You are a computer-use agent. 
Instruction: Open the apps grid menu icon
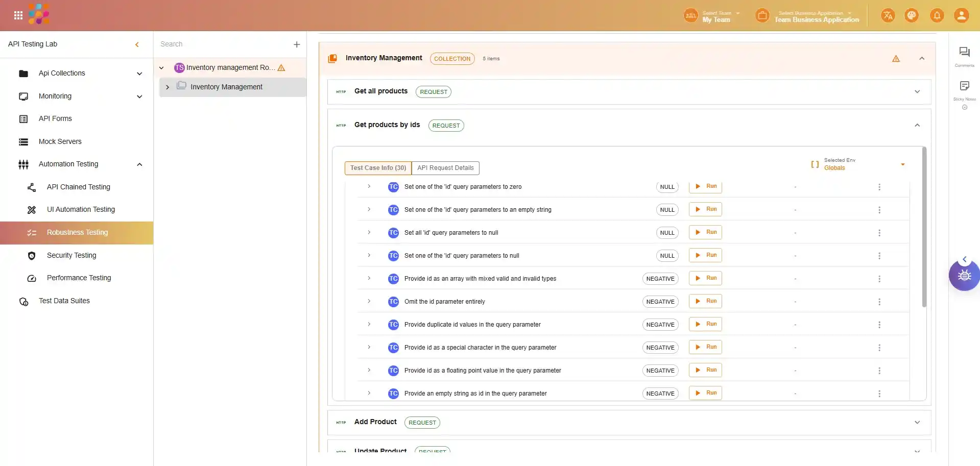[x=18, y=15]
